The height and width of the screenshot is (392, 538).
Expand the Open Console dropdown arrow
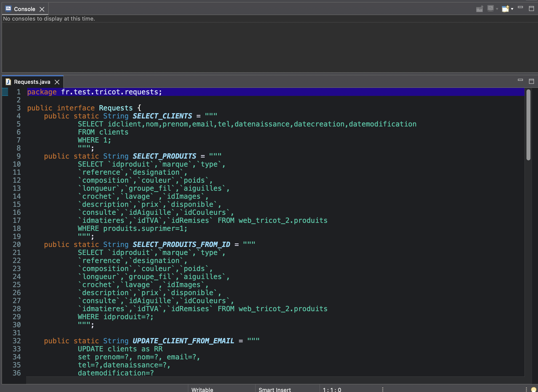point(512,9)
